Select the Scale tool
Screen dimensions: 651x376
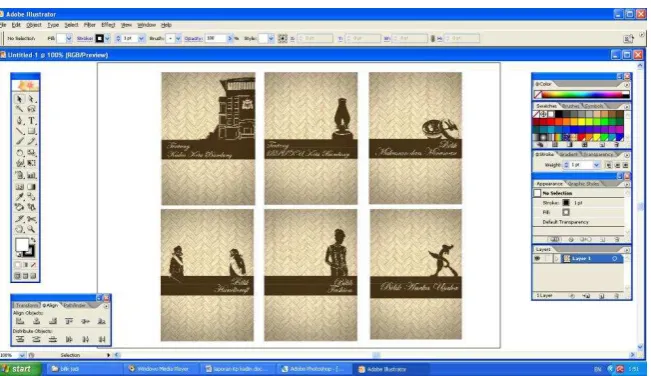32,153
